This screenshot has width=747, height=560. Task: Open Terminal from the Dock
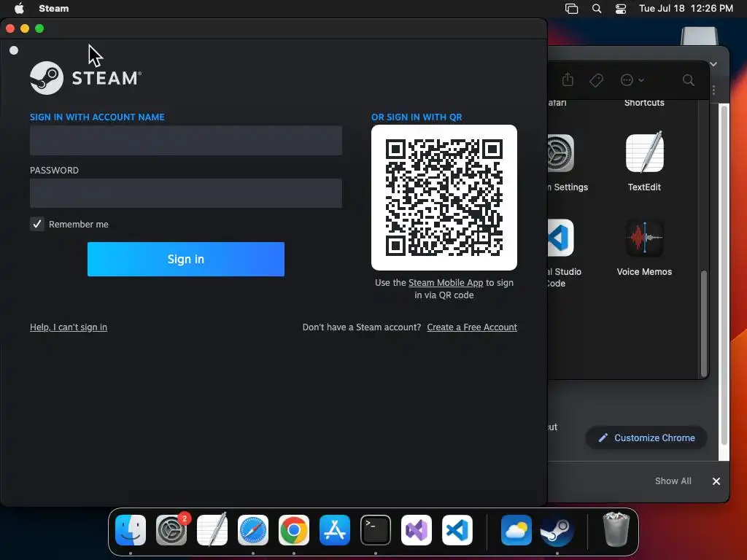376,530
